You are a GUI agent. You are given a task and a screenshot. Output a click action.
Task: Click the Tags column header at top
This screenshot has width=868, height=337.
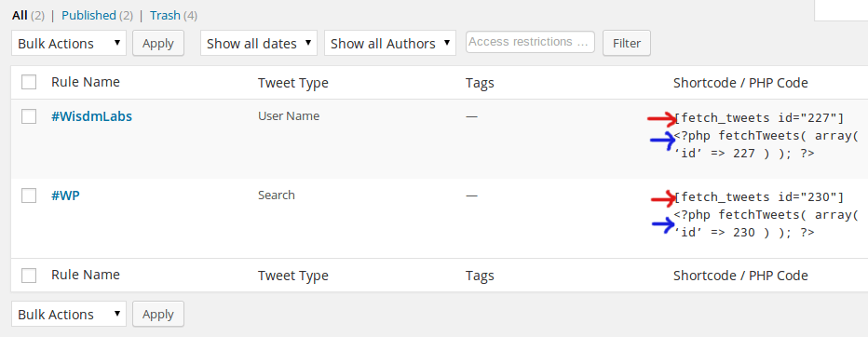click(480, 83)
